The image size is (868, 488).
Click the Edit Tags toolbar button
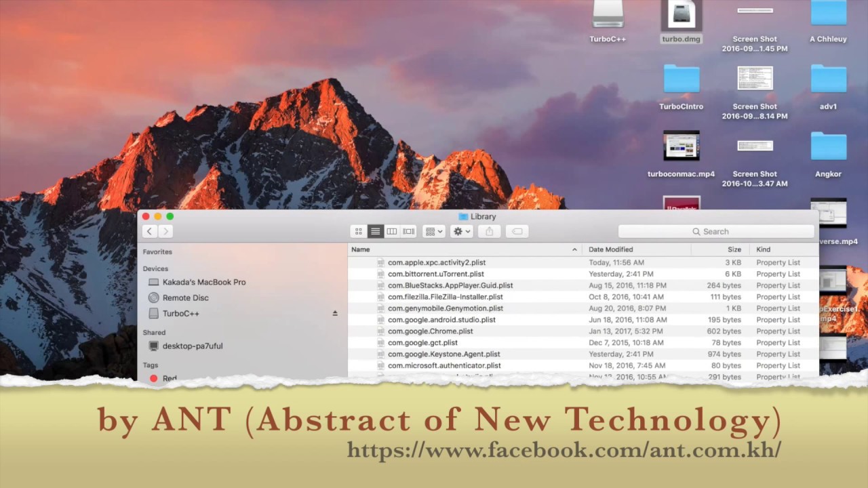point(517,231)
